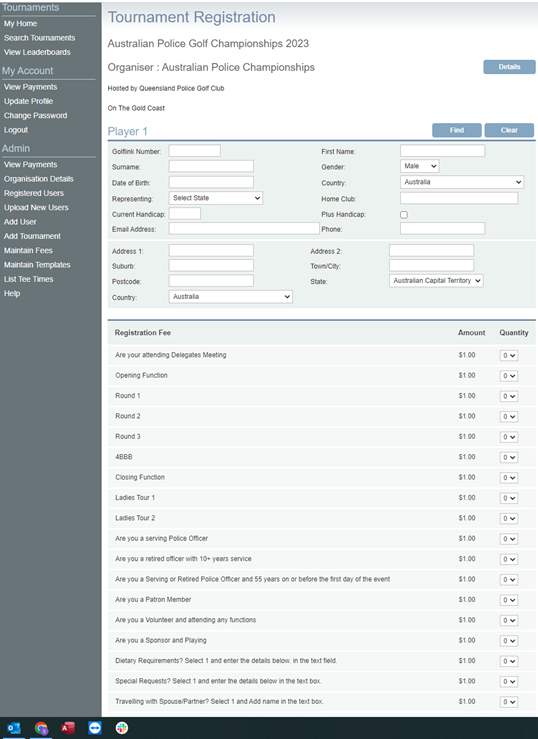Open Maintain Templates in sidebar

pos(37,265)
